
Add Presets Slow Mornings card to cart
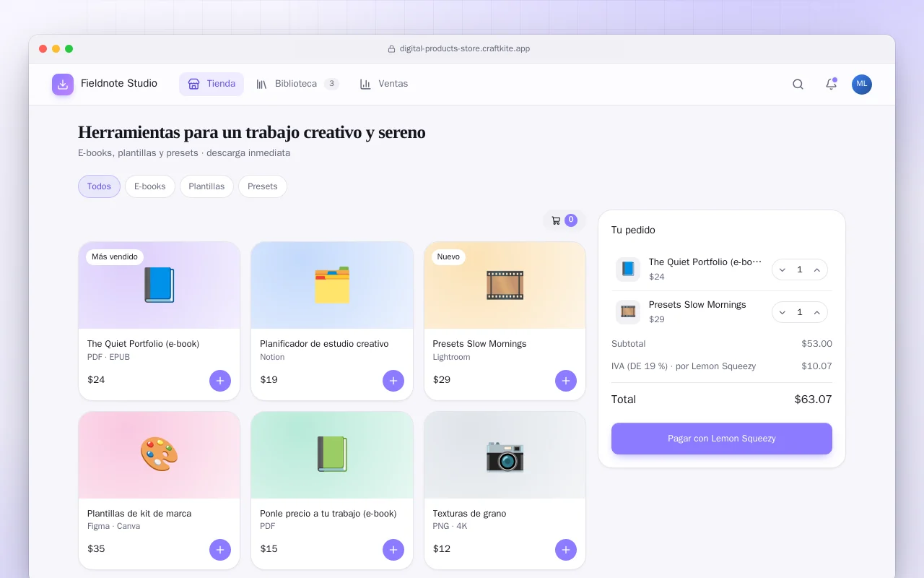[566, 381]
